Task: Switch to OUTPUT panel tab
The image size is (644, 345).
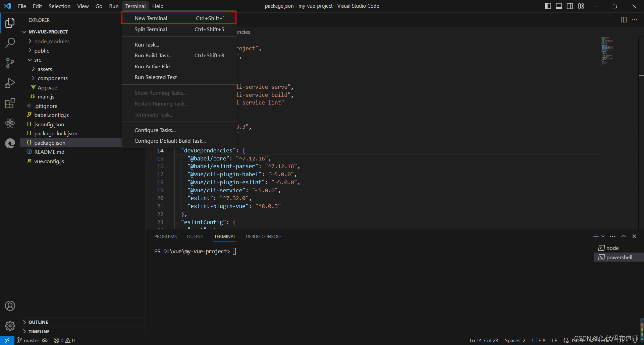Action: coord(196,236)
